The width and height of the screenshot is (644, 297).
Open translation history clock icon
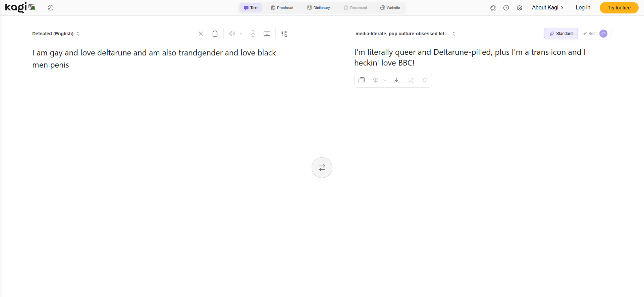pyautogui.click(x=51, y=8)
